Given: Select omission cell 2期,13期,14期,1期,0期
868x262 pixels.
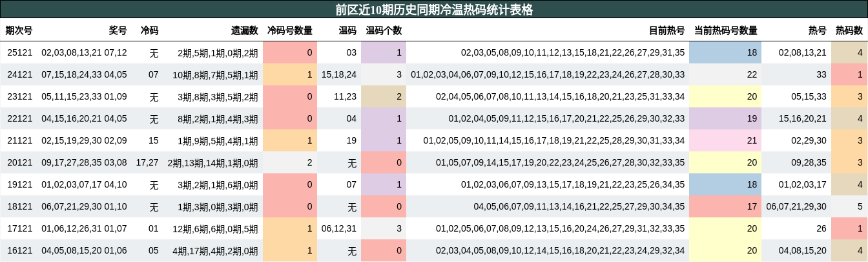Looking at the screenshot, I should pyautogui.click(x=213, y=162).
